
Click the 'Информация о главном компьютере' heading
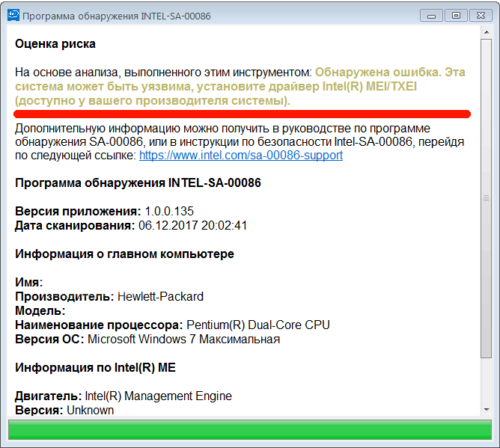click(x=124, y=254)
